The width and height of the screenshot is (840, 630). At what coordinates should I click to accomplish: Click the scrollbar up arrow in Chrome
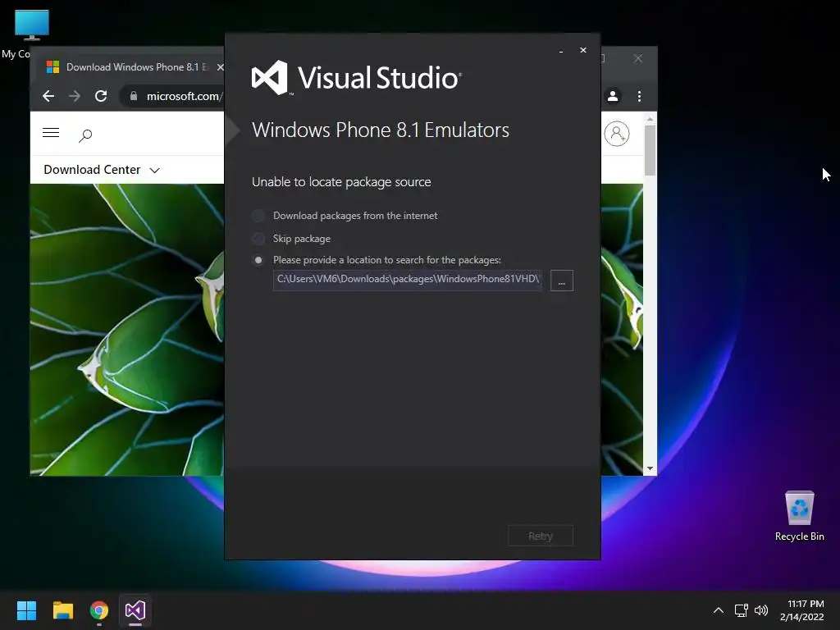pyautogui.click(x=650, y=119)
